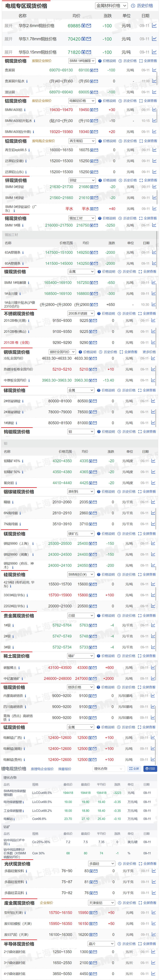
Task: Open trend chart for SMM A00铝(中原)
Action: (x=154, y=132)
